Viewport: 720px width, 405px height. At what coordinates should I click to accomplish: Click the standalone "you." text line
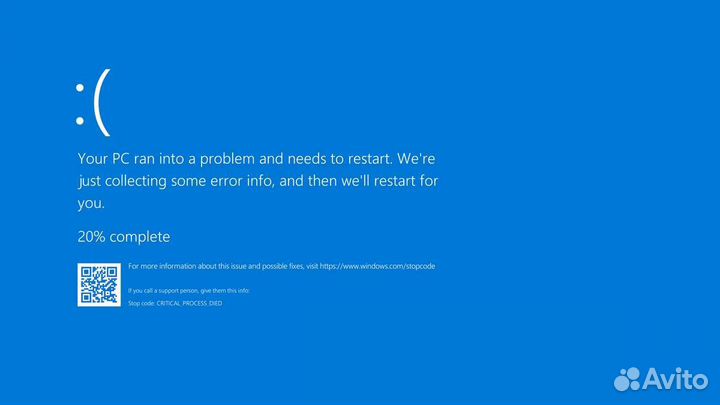tap(91, 203)
